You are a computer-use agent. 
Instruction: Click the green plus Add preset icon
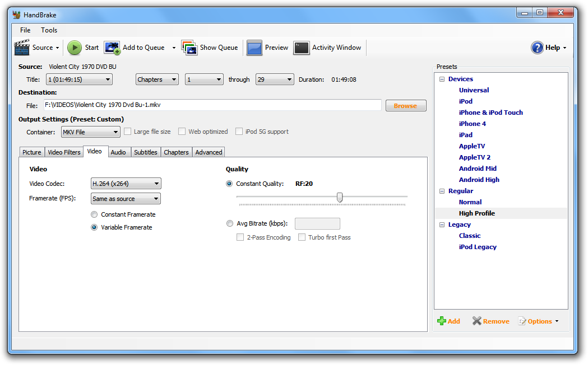tap(441, 321)
